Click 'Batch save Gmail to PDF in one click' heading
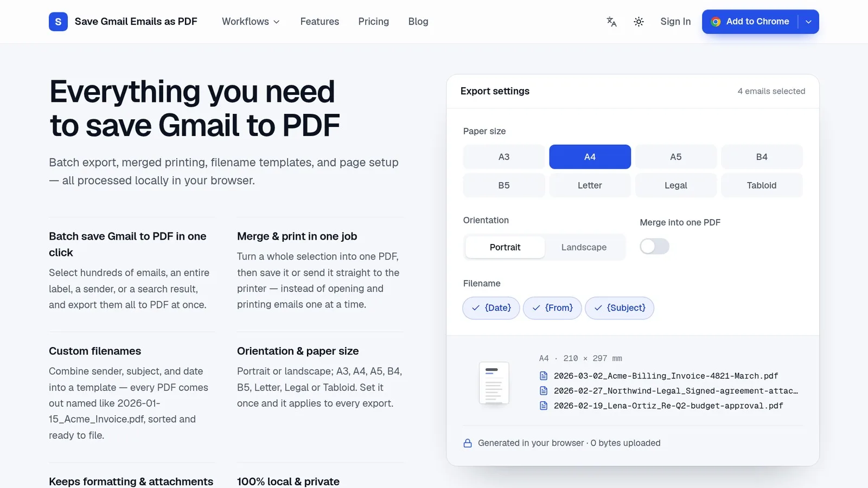 click(x=127, y=245)
